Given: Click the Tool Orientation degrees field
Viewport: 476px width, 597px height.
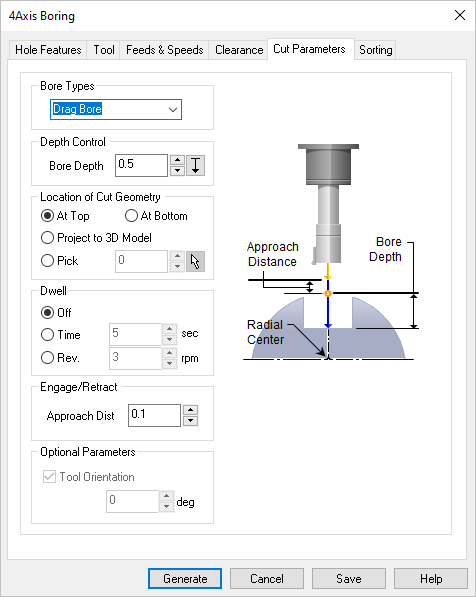Looking at the screenshot, I should point(132,501).
